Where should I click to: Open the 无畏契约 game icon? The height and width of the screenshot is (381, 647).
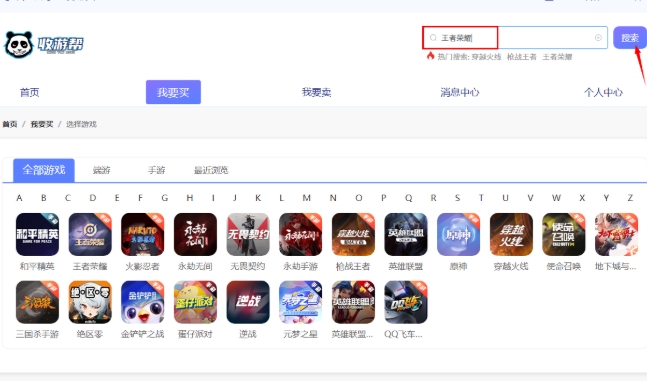coord(248,234)
